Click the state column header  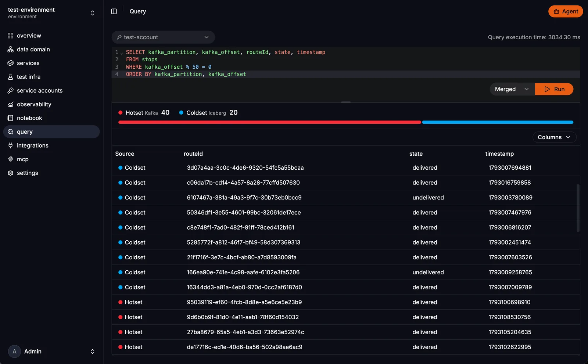point(416,154)
